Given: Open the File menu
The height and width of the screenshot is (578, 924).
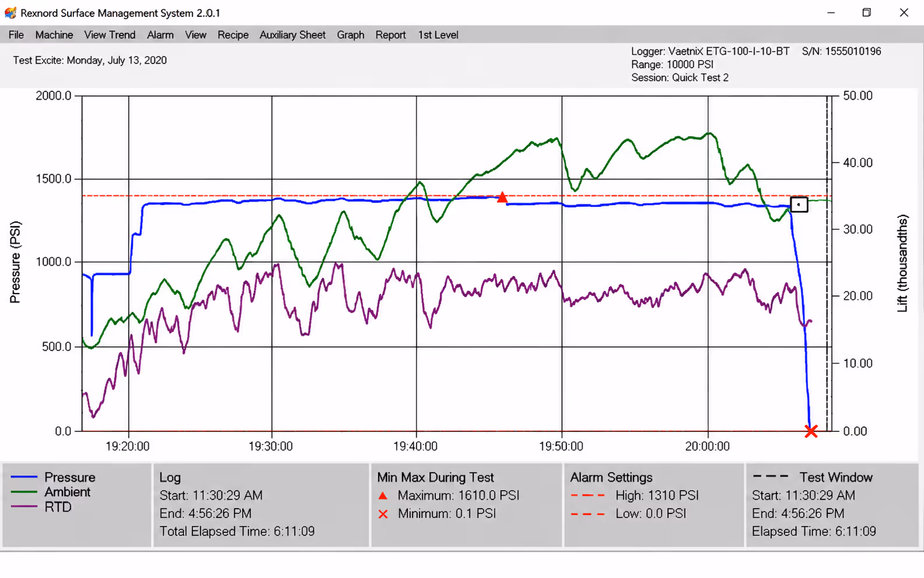Looking at the screenshot, I should pos(16,35).
